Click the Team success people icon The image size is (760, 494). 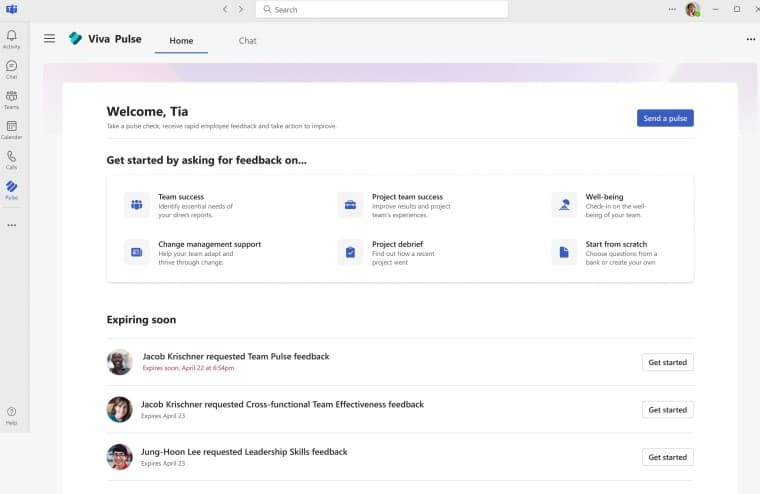click(x=137, y=205)
